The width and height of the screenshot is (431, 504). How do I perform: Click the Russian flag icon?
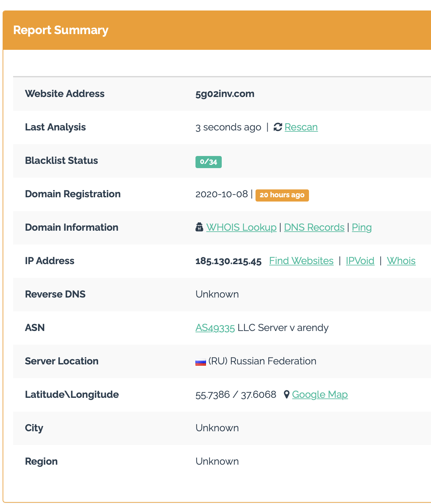coord(200,361)
